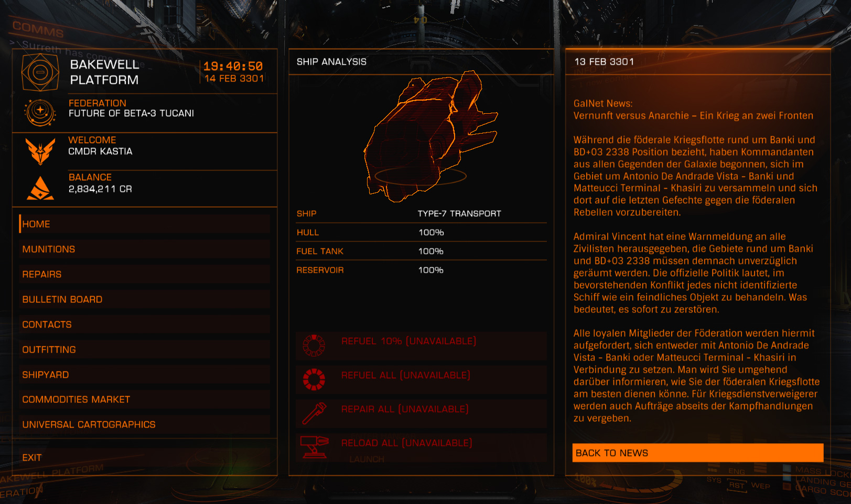Viewport: 851px width, 504px height.
Task: Click the Refuel 10% ring icon
Action: (314, 345)
